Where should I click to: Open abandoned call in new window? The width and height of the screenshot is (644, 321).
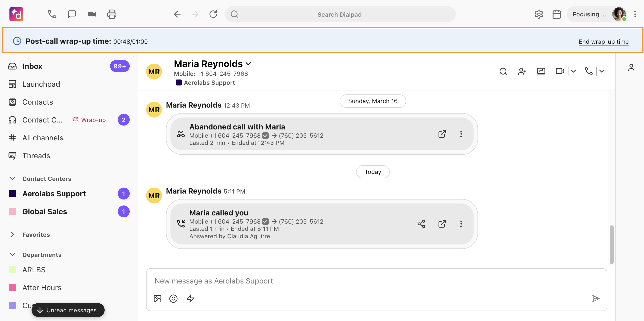[x=442, y=134]
